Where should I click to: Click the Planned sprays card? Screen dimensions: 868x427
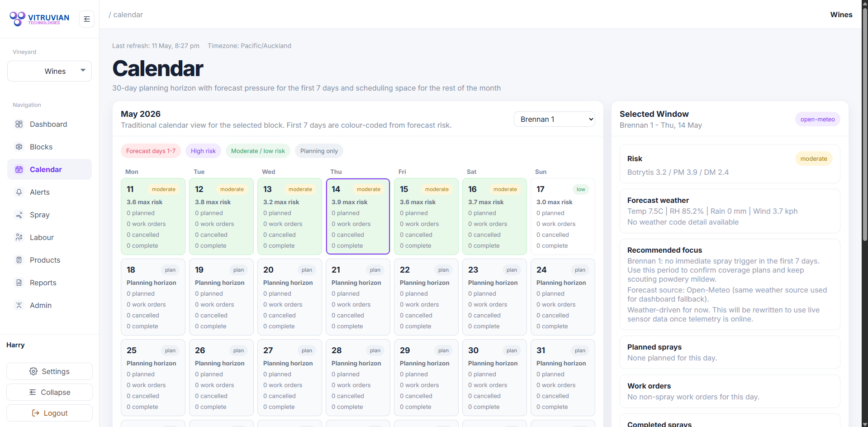[x=730, y=352]
